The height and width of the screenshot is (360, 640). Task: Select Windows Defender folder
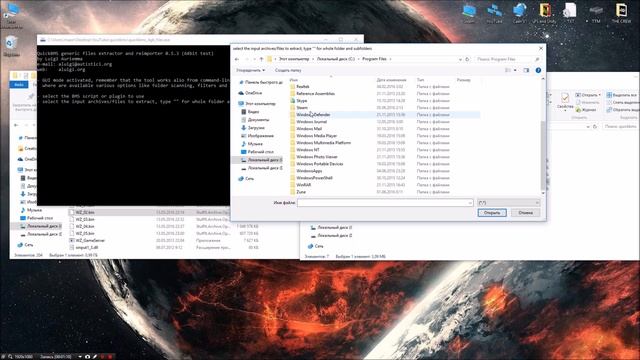point(313,115)
